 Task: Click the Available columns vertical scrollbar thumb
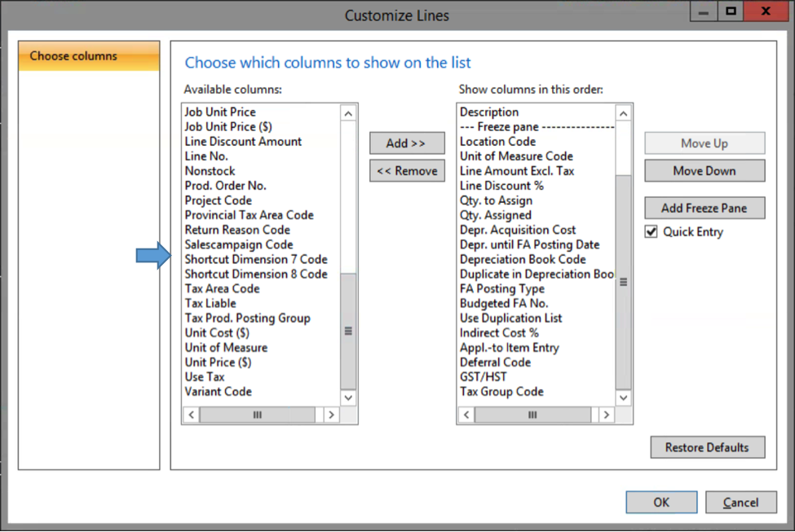tap(348, 332)
